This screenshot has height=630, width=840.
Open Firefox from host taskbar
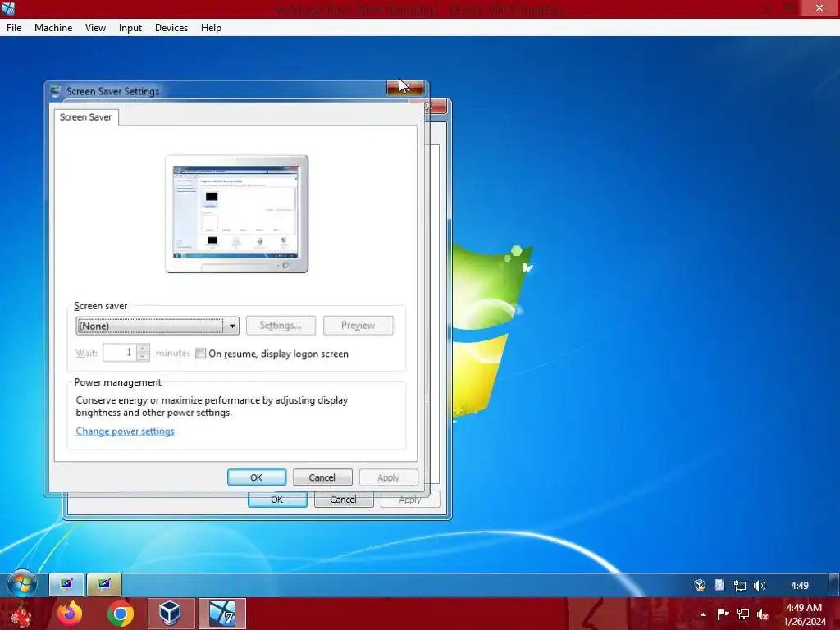tap(71, 614)
